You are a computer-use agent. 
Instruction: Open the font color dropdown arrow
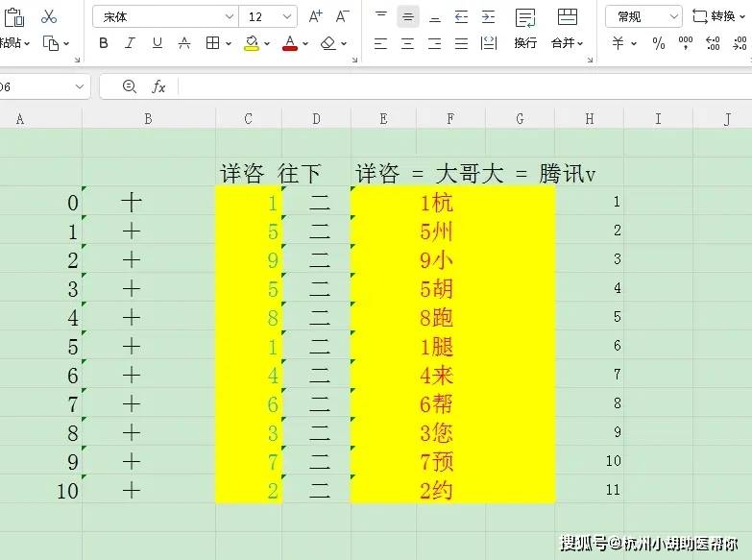click(x=305, y=43)
